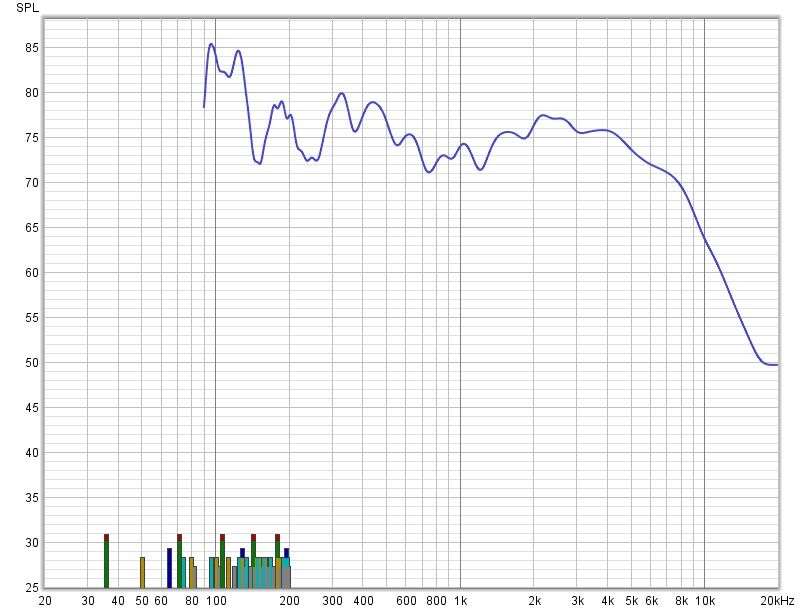Click the 20 Hz frequency label
The image size is (800, 613).
pyautogui.click(x=45, y=601)
